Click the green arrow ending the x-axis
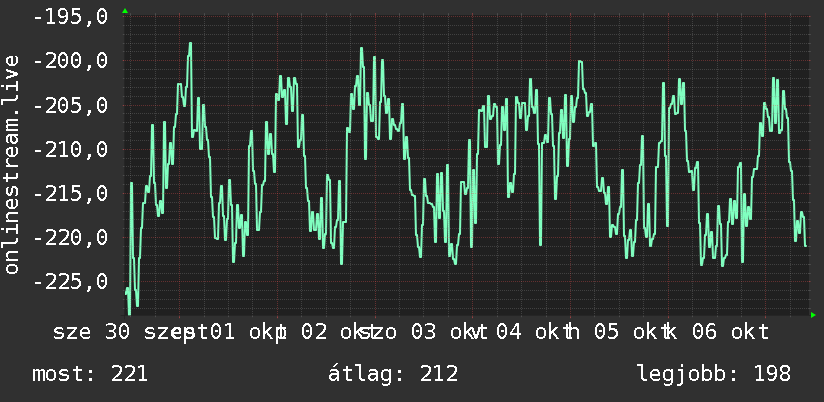This screenshot has width=824, height=402. click(x=813, y=315)
